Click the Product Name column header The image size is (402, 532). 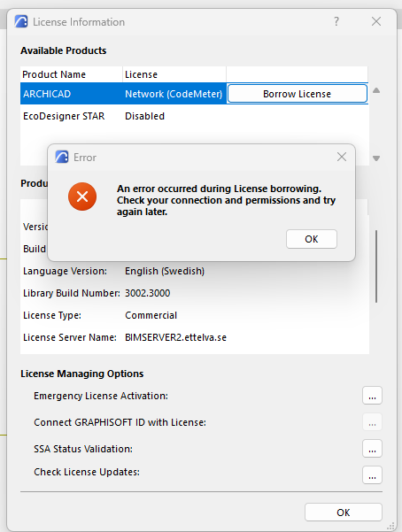tap(72, 74)
